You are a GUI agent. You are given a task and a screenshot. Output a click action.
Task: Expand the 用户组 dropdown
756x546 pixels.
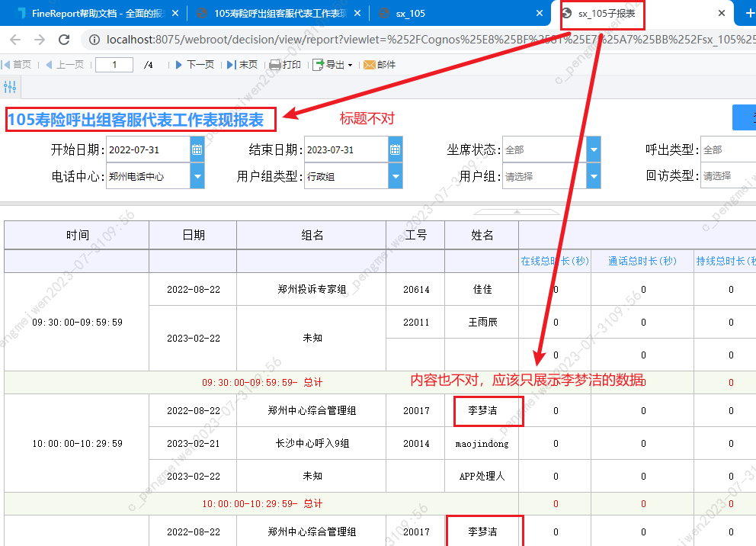tap(594, 176)
